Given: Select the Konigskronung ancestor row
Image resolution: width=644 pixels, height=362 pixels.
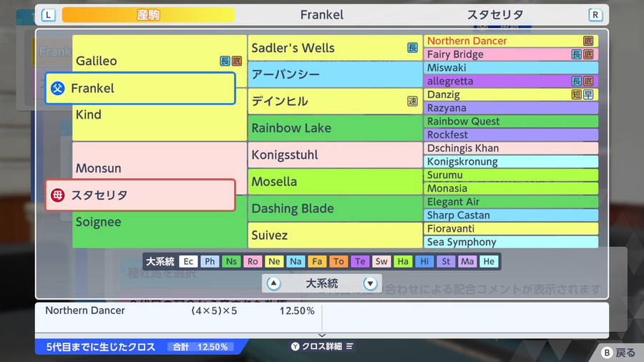Looking at the screenshot, I should point(511,161).
